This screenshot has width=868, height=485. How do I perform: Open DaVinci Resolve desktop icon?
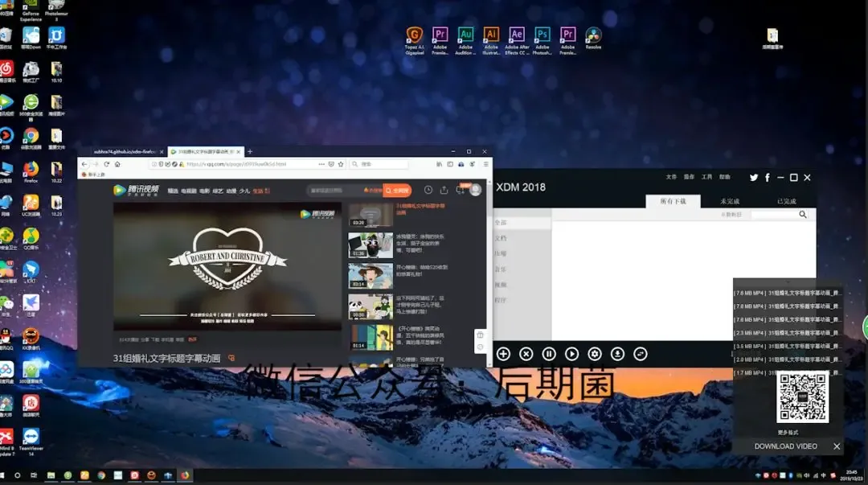(x=593, y=38)
